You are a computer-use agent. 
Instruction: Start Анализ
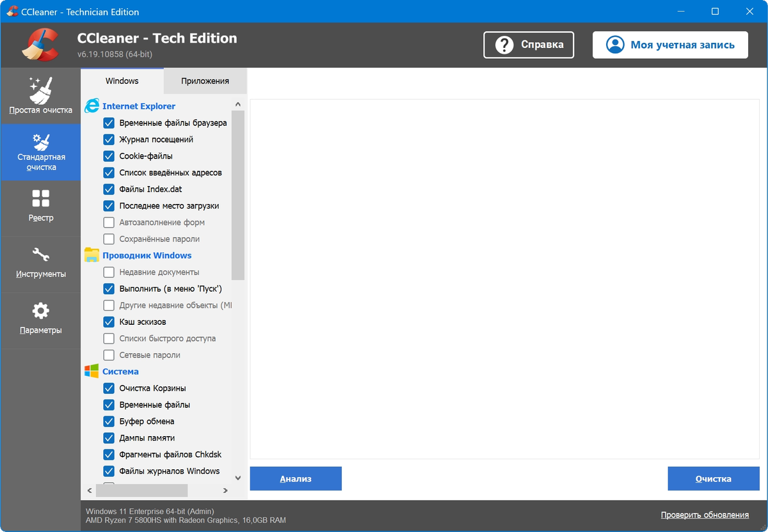click(296, 478)
